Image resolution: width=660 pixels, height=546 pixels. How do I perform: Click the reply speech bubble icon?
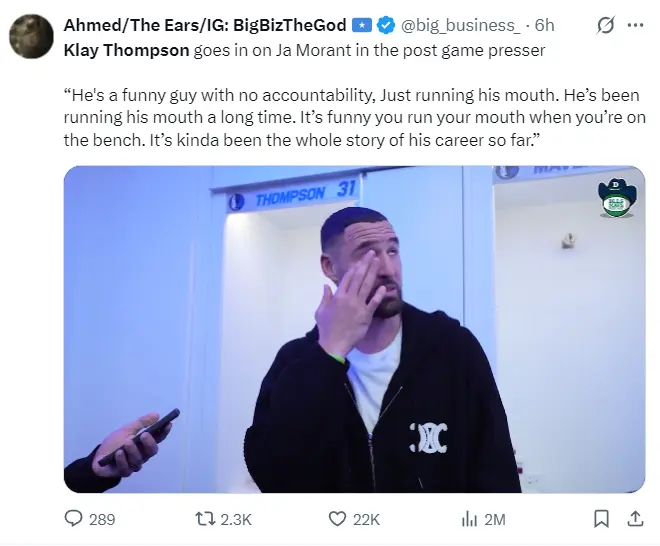(x=74, y=519)
